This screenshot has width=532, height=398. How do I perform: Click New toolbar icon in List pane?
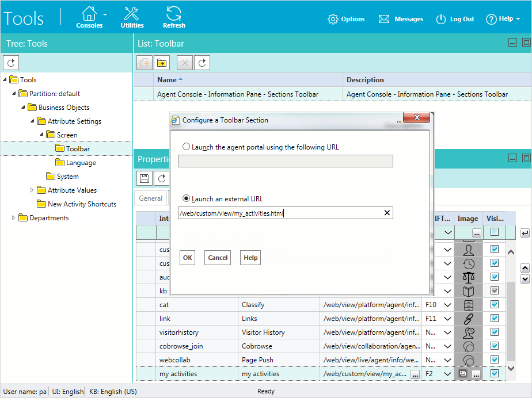(x=145, y=63)
